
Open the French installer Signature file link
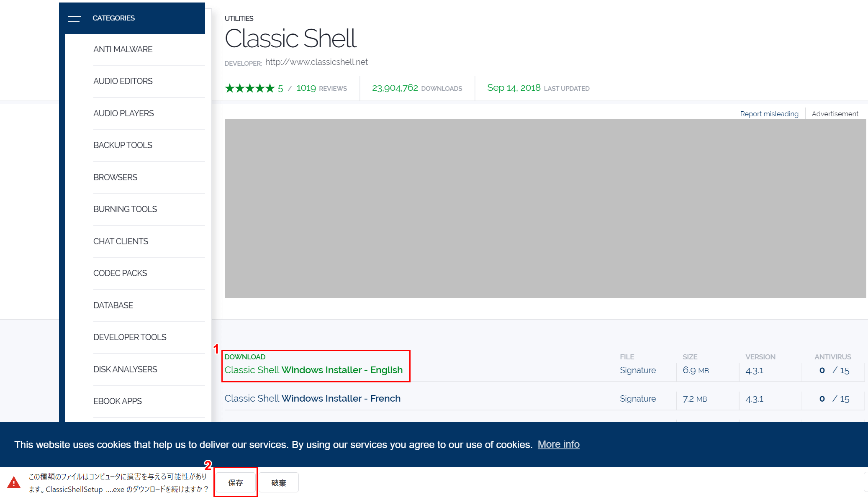pos(637,399)
